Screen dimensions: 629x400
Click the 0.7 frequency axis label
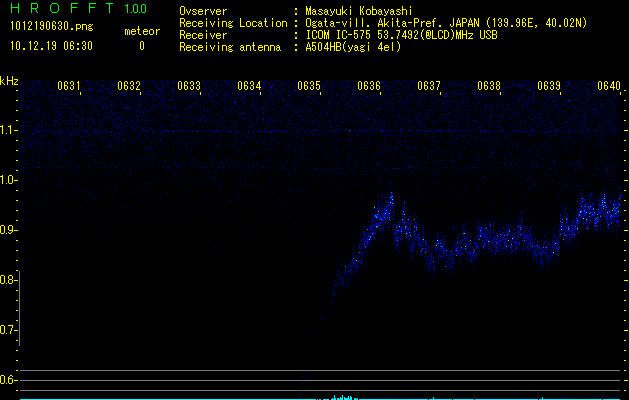tap(9, 330)
